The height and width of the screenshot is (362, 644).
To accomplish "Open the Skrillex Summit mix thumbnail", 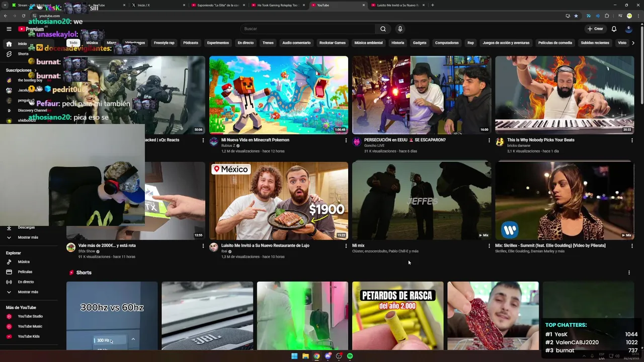I will 565,201.
